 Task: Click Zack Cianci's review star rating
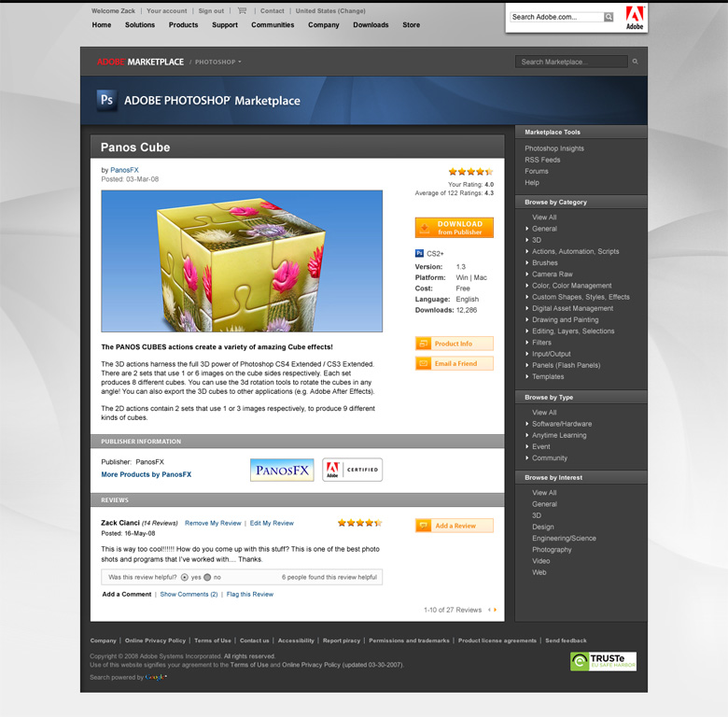pos(360,523)
